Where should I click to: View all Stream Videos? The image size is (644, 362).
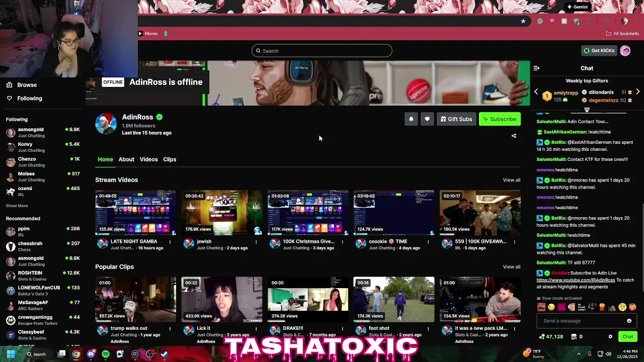(x=511, y=180)
